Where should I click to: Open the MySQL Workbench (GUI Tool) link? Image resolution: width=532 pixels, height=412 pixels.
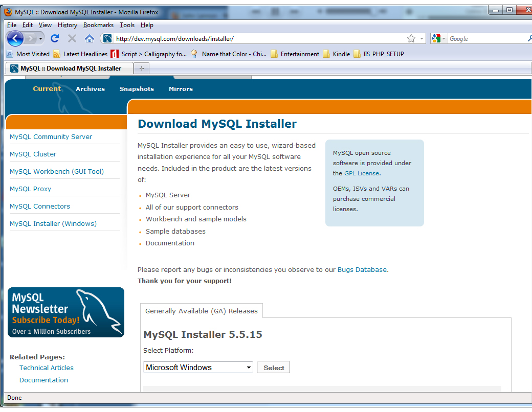[x=57, y=172]
